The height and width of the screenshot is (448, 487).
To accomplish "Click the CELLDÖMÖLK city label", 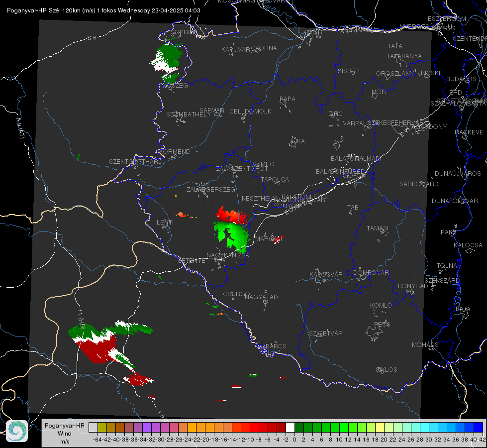I will click(251, 112).
